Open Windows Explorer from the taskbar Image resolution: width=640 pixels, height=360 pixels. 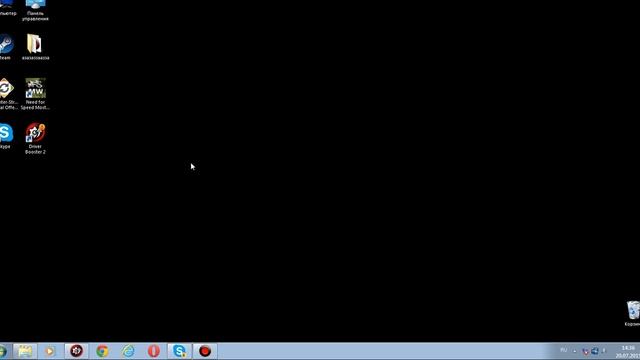point(24,351)
